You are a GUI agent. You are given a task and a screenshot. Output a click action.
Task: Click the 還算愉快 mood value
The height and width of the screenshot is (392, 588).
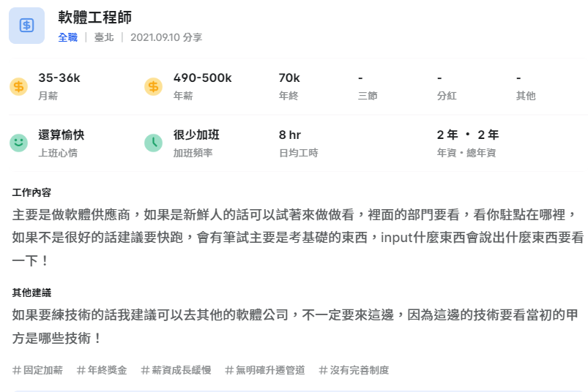coord(62,135)
